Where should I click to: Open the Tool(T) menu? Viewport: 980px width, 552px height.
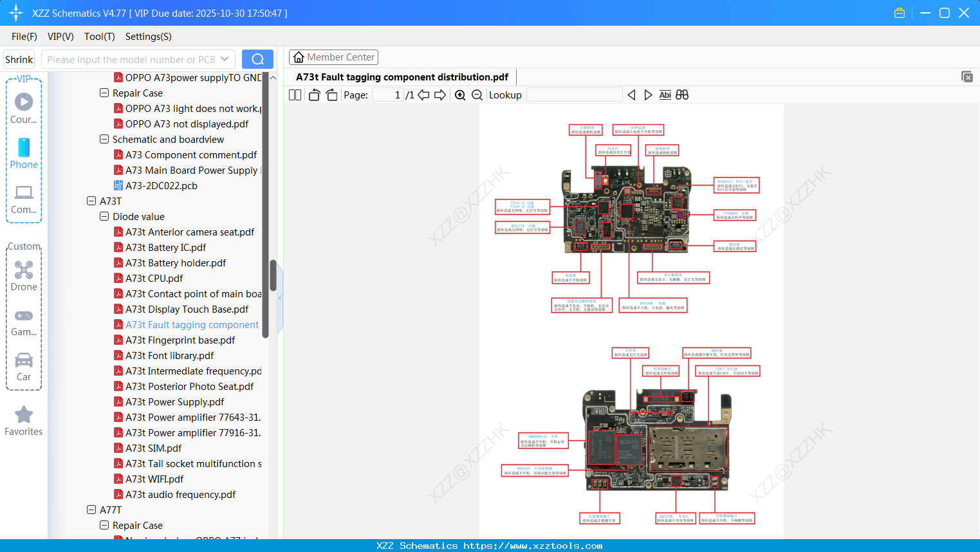coord(99,37)
